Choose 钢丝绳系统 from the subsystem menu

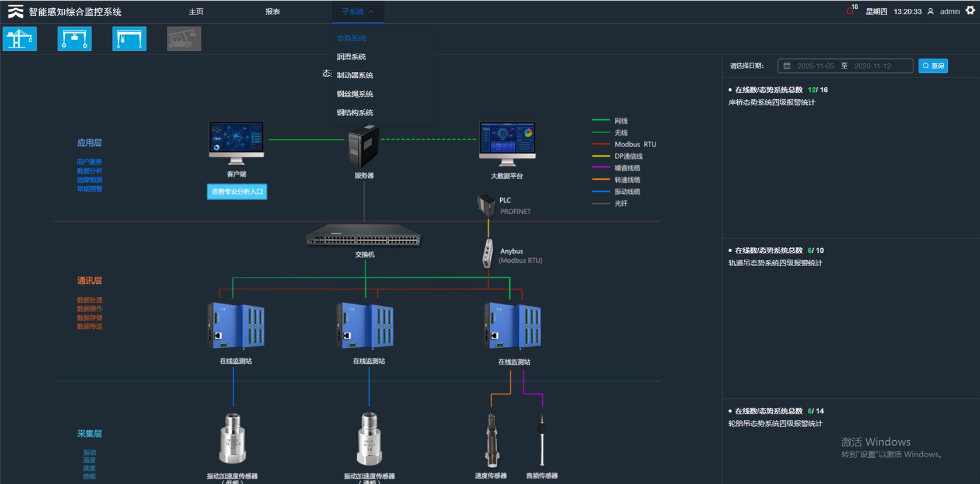(355, 94)
